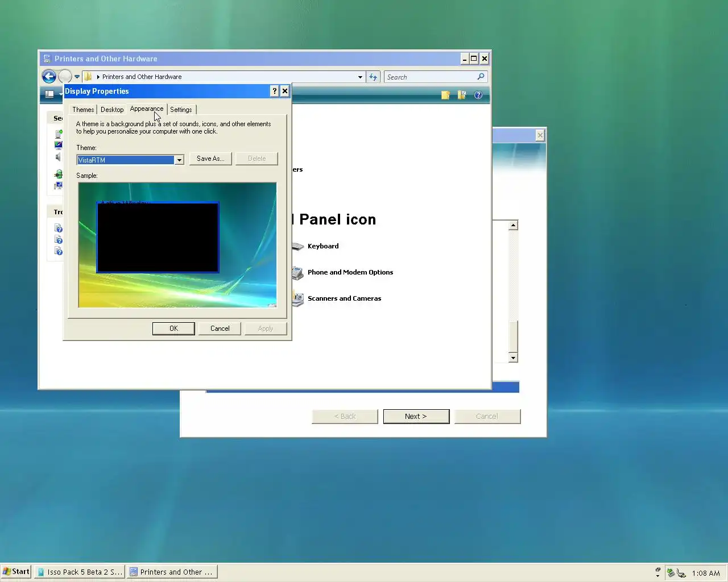Click greyed Back in the setup wizard
Viewport: 728px width, 582px height.
coord(345,417)
